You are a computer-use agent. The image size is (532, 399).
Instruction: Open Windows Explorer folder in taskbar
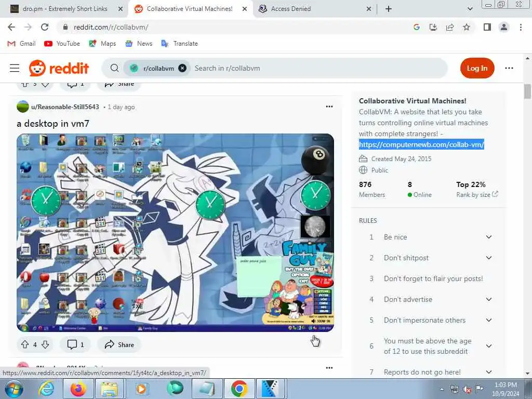(109, 389)
